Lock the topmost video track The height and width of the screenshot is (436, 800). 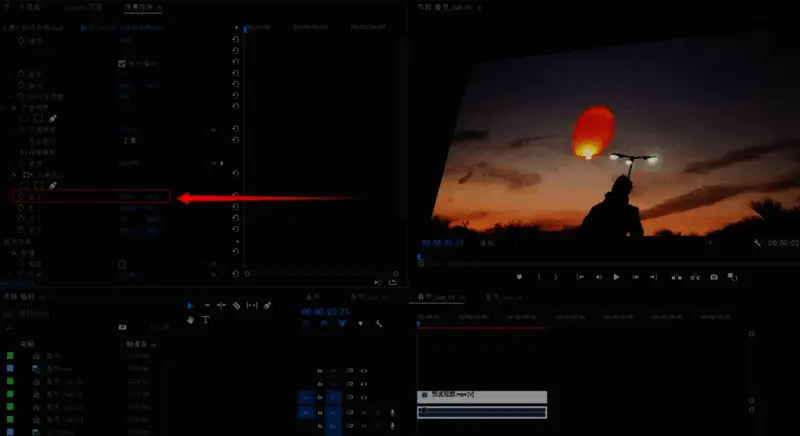point(320,371)
